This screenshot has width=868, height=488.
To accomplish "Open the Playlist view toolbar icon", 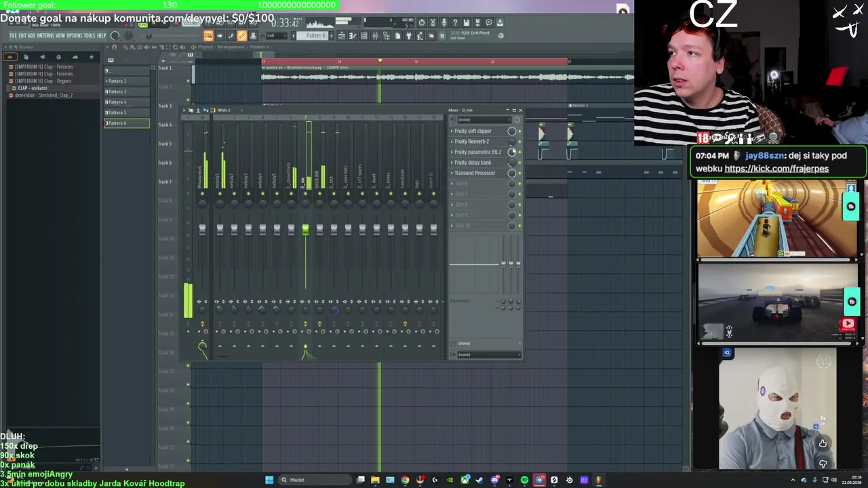I will tap(341, 35).
